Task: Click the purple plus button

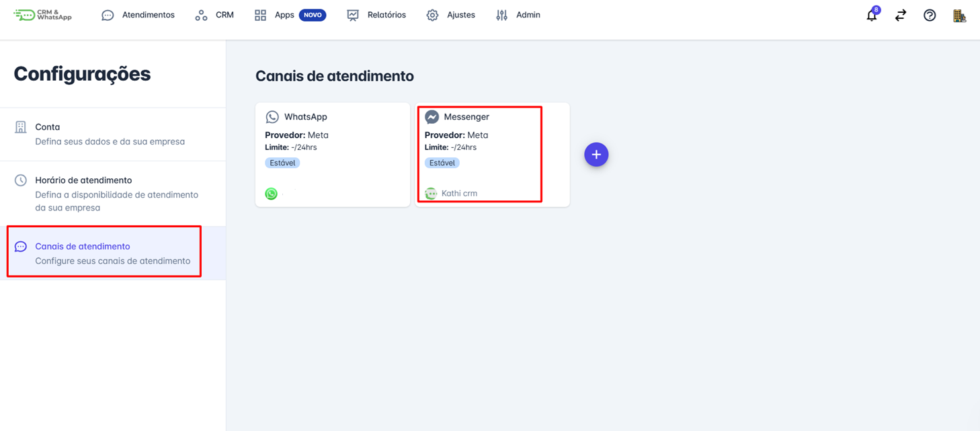Action: tap(596, 154)
